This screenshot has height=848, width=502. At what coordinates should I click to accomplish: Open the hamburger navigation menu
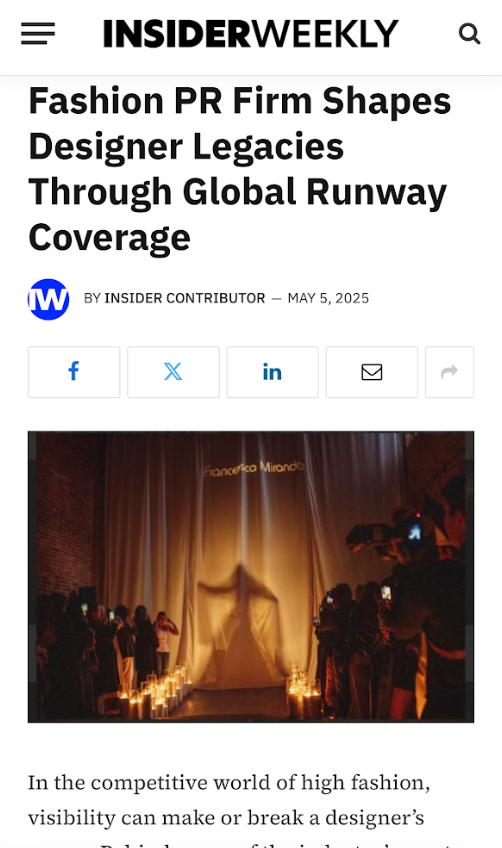pyautogui.click(x=38, y=34)
